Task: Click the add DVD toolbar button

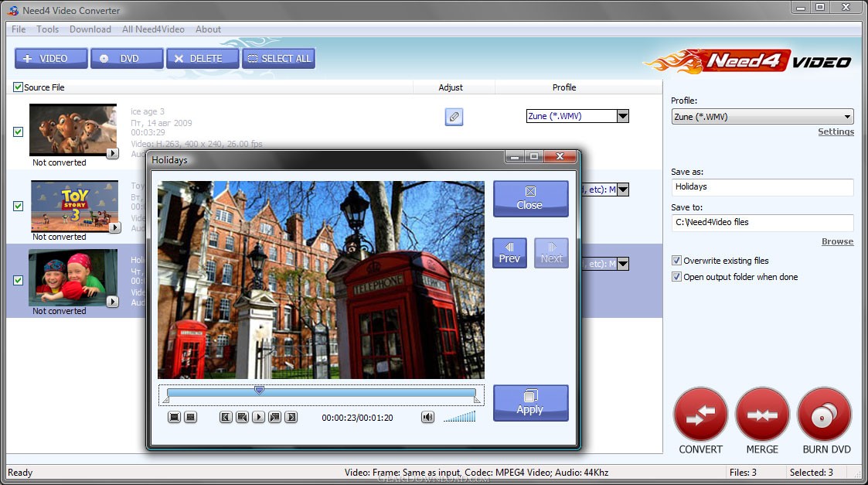Action: point(127,58)
